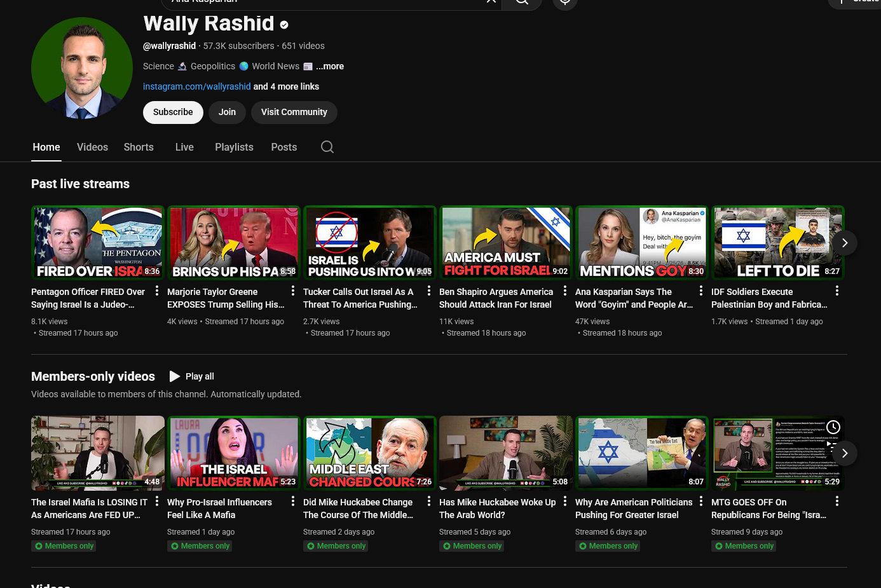Open Ana Kasparian Goyim video thumbnail
881x588 pixels.
641,243
